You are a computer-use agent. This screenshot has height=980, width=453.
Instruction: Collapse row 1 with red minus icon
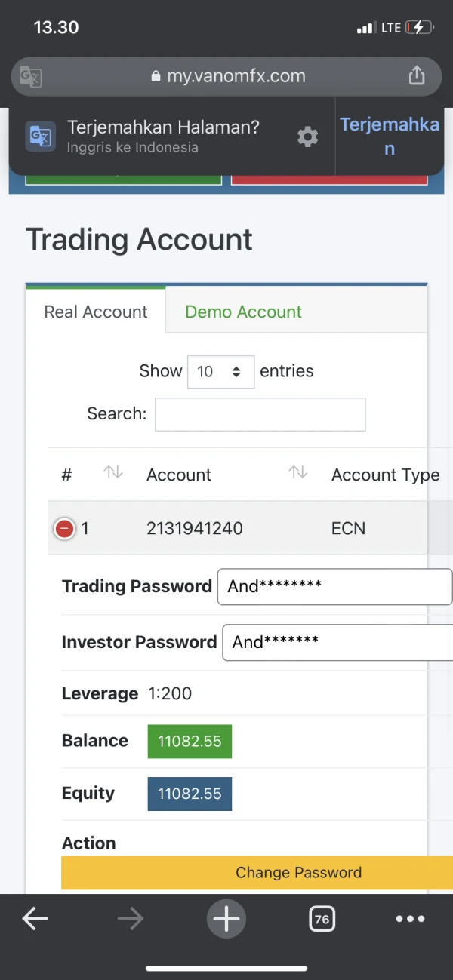[65, 528]
